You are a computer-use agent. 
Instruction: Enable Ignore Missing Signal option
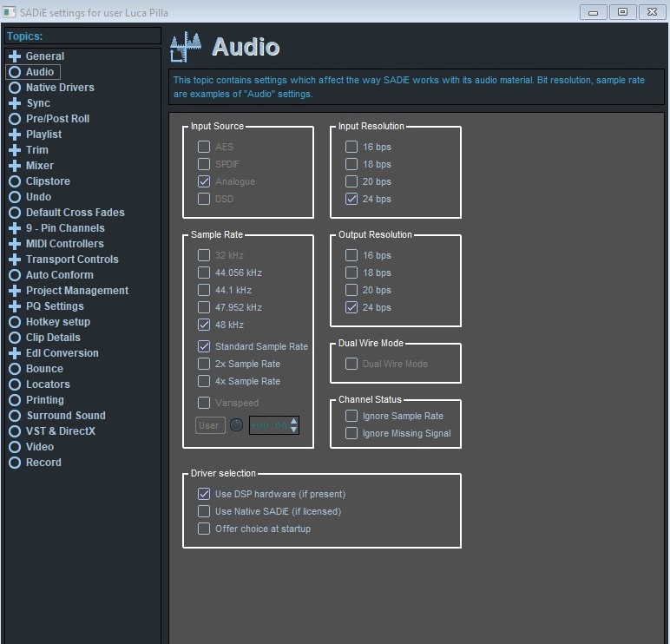tap(351, 433)
